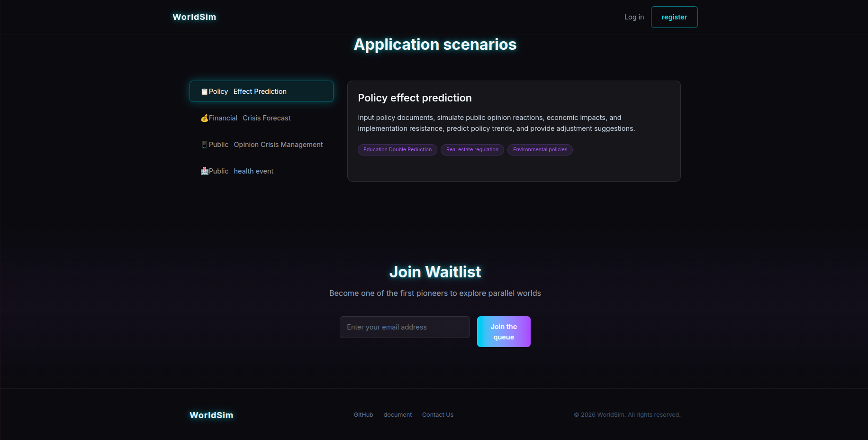Click the phone icon beside Public Opinion Crisis

(204, 145)
